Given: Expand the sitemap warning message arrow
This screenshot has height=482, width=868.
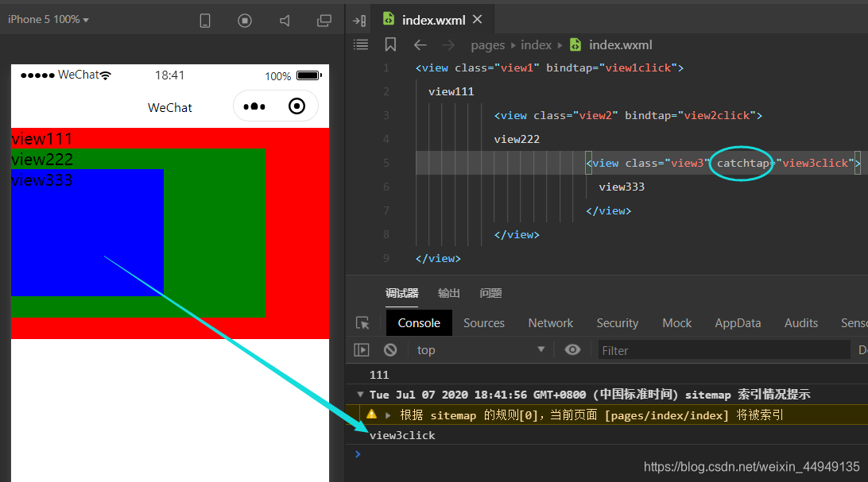Looking at the screenshot, I should (x=388, y=415).
